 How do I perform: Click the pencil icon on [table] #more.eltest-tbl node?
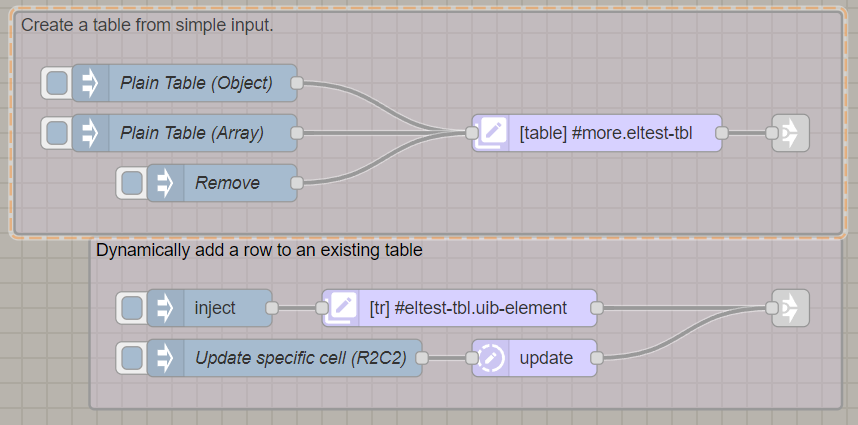click(491, 133)
